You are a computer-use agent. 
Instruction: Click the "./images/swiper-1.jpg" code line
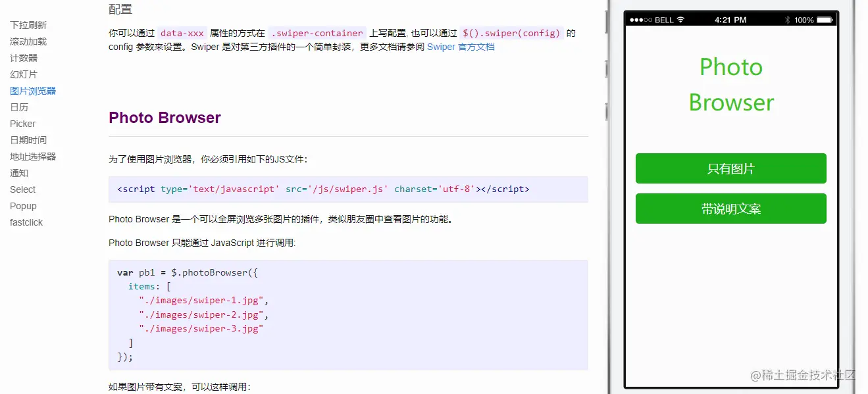(x=203, y=300)
